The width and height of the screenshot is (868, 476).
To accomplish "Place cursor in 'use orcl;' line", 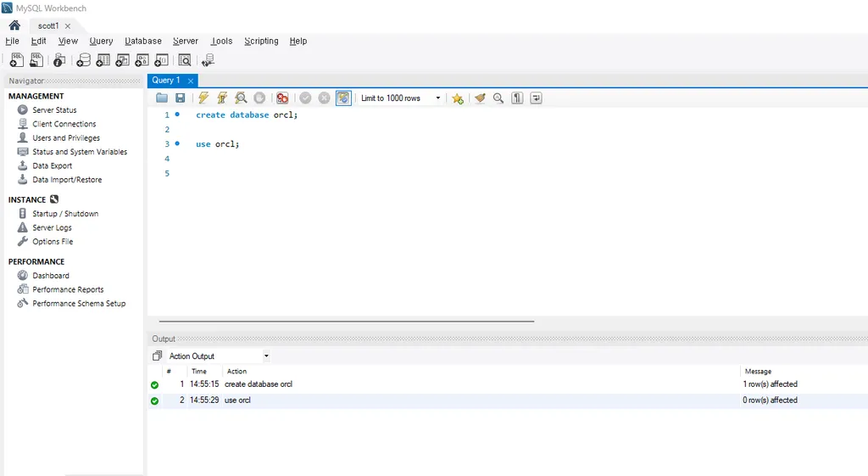I will point(217,144).
